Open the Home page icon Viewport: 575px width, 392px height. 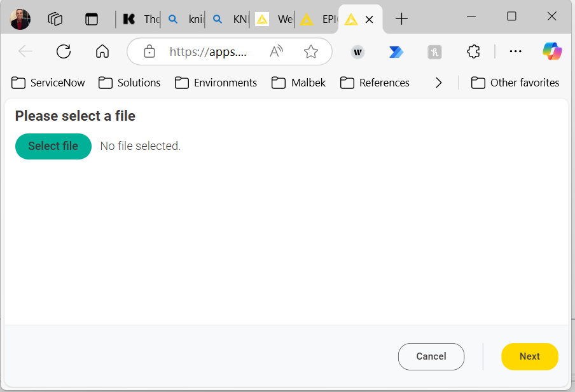102,51
